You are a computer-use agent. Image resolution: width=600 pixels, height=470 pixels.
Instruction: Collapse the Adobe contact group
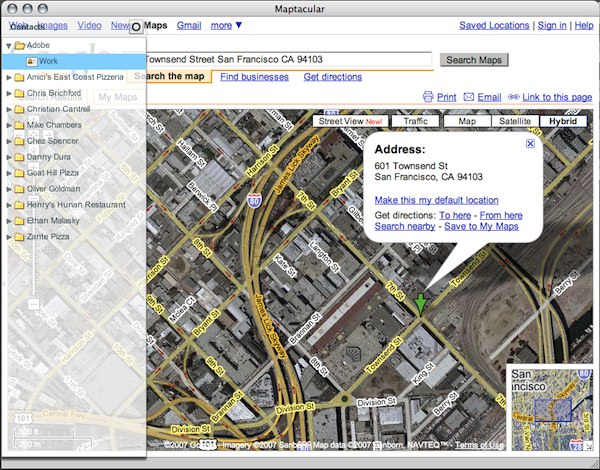(x=9, y=46)
